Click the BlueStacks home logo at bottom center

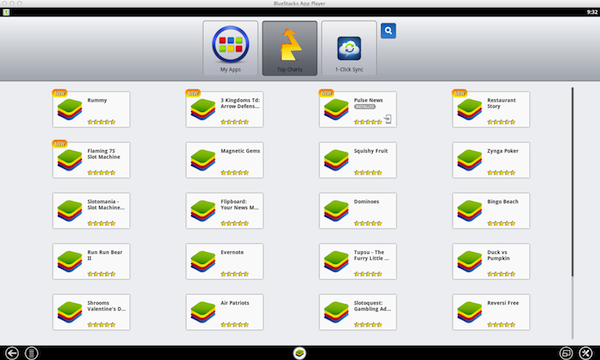click(x=300, y=353)
